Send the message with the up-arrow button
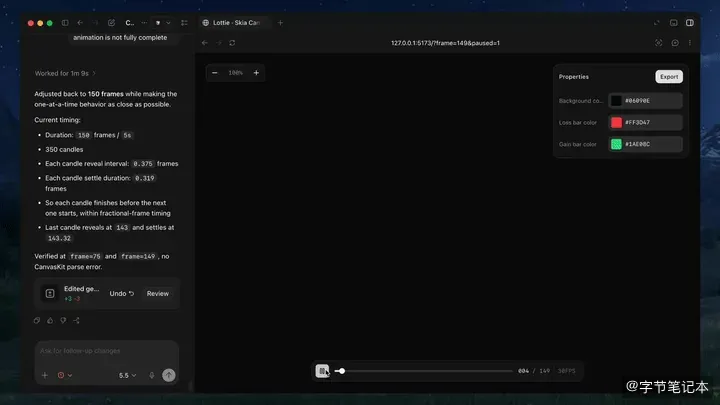 pos(169,375)
